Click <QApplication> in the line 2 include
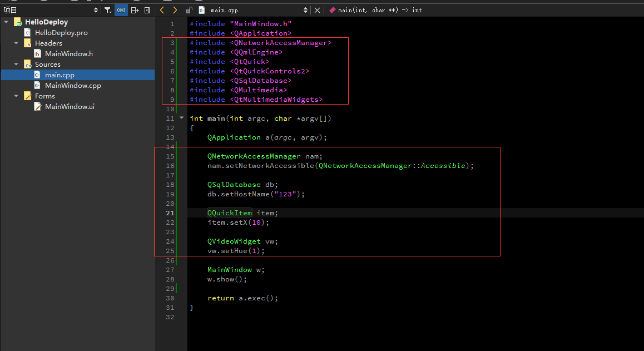 click(260, 33)
